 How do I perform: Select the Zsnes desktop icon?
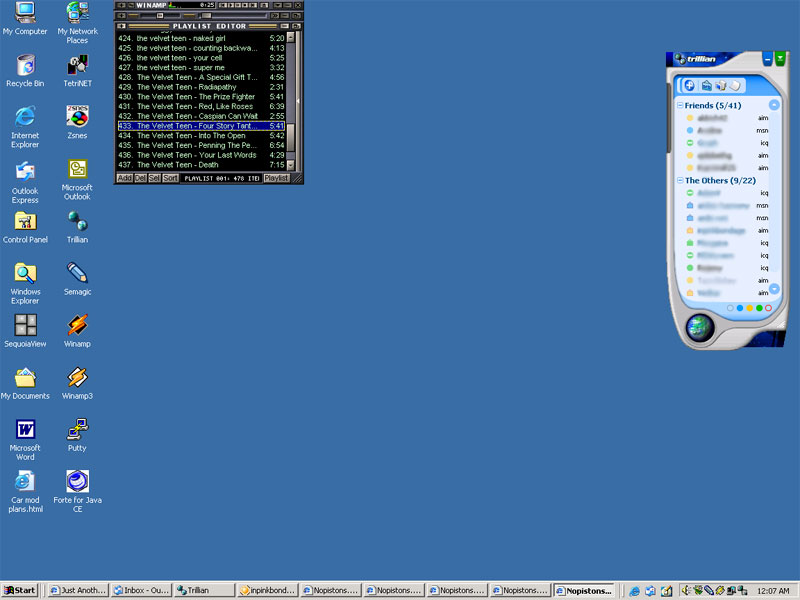click(x=77, y=117)
